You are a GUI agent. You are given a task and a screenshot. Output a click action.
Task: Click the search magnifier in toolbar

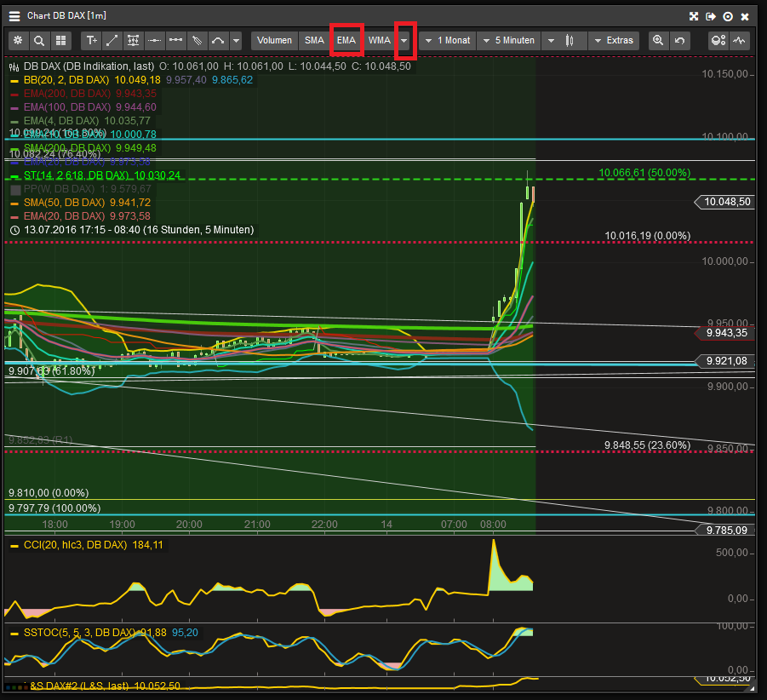coord(39,40)
